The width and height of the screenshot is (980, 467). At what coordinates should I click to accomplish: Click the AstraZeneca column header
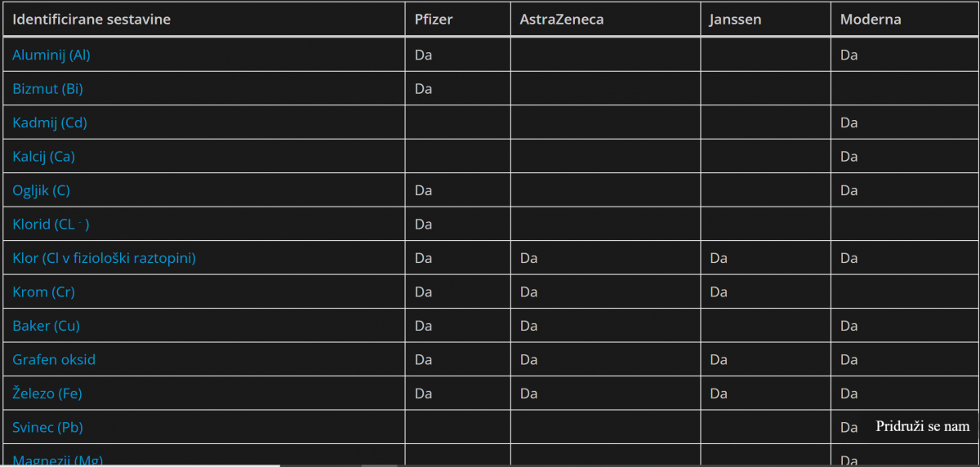click(x=562, y=20)
